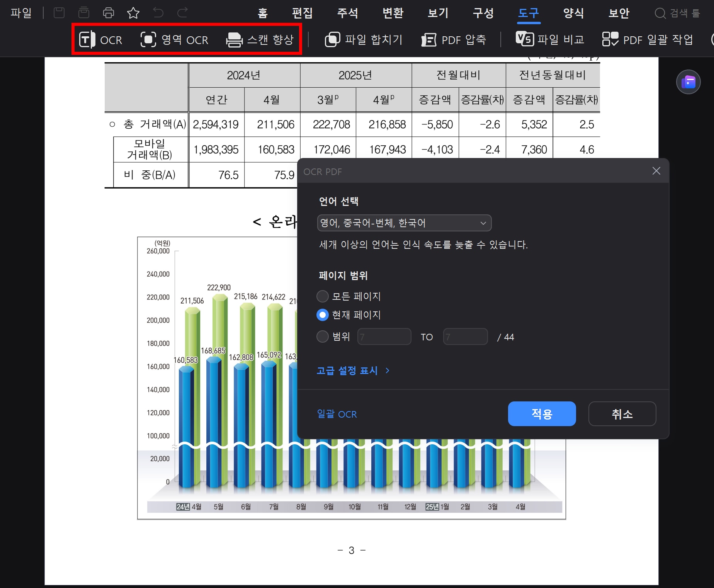Run the OCR tool

[x=100, y=39]
